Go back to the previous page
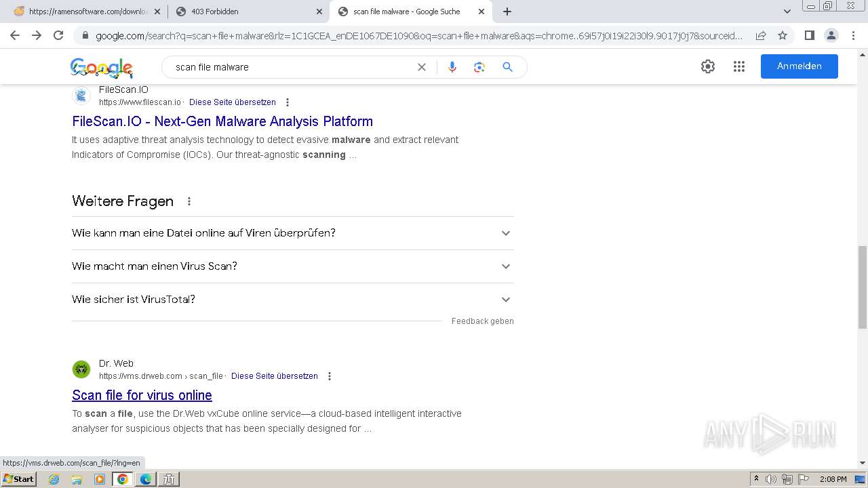The width and height of the screenshot is (868, 488). pos(15,35)
